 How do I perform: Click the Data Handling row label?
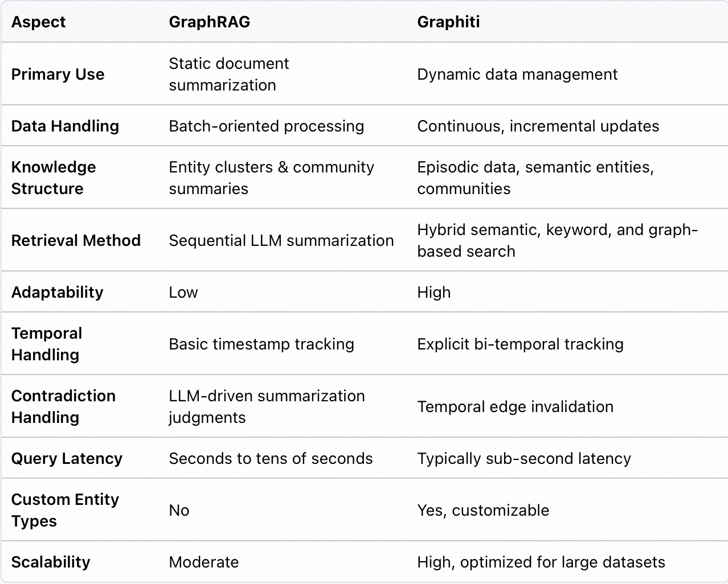(65, 126)
